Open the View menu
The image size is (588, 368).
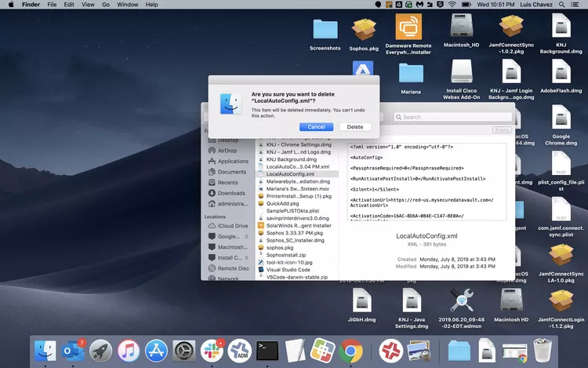[88, 5]
